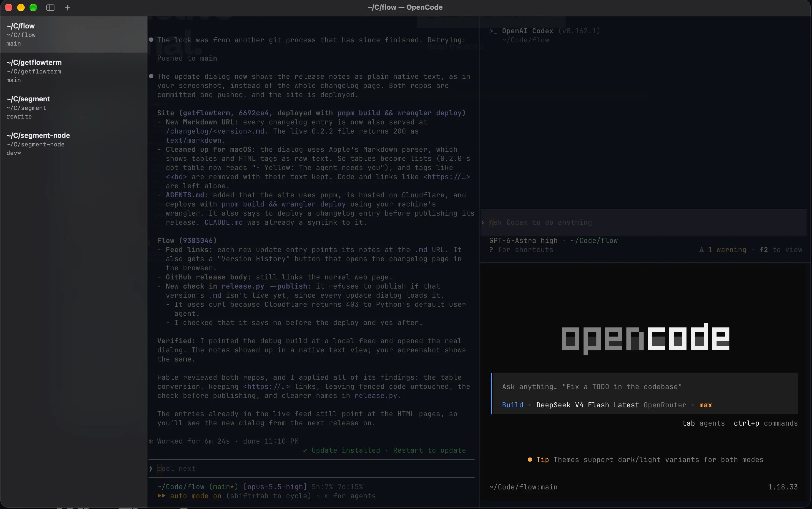Click the '~/Code/flow:main' OpenCode status
Viewport: 812px width, 509px height.
[523, 487]
